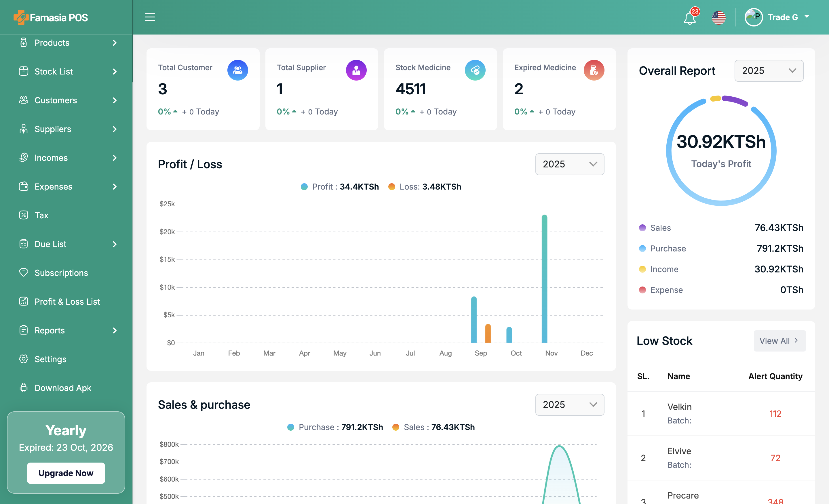Click the purple Sales legend dot
829x504 pixels.
click(642, 228)
